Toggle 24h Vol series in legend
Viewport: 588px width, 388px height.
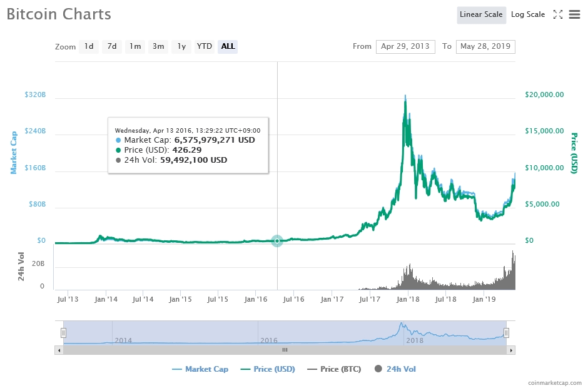395,369
